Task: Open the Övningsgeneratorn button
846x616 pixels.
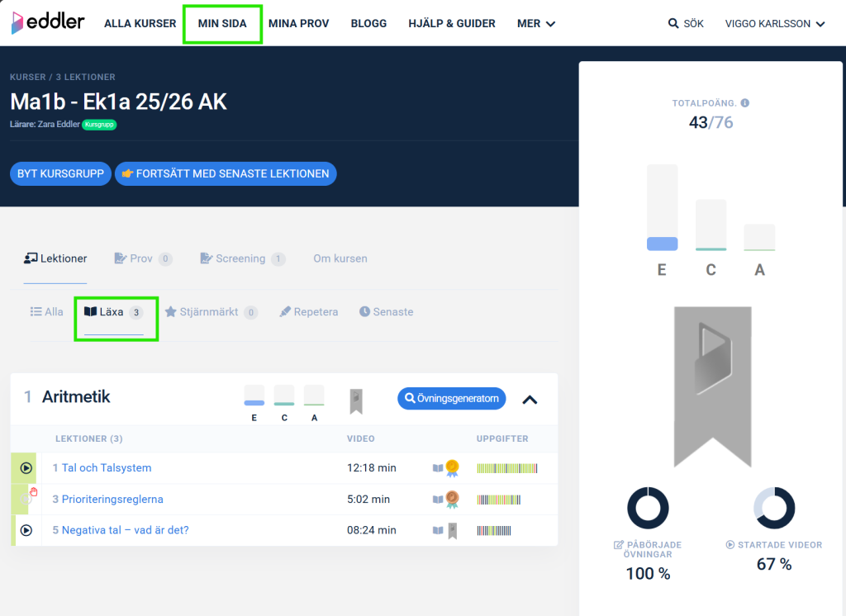Action: tap(451, 399)
